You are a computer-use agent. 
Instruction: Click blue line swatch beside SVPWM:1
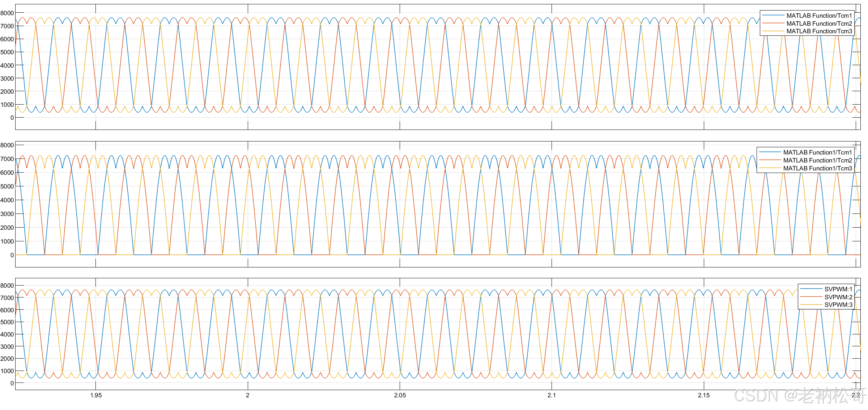[x=811, y=289]
